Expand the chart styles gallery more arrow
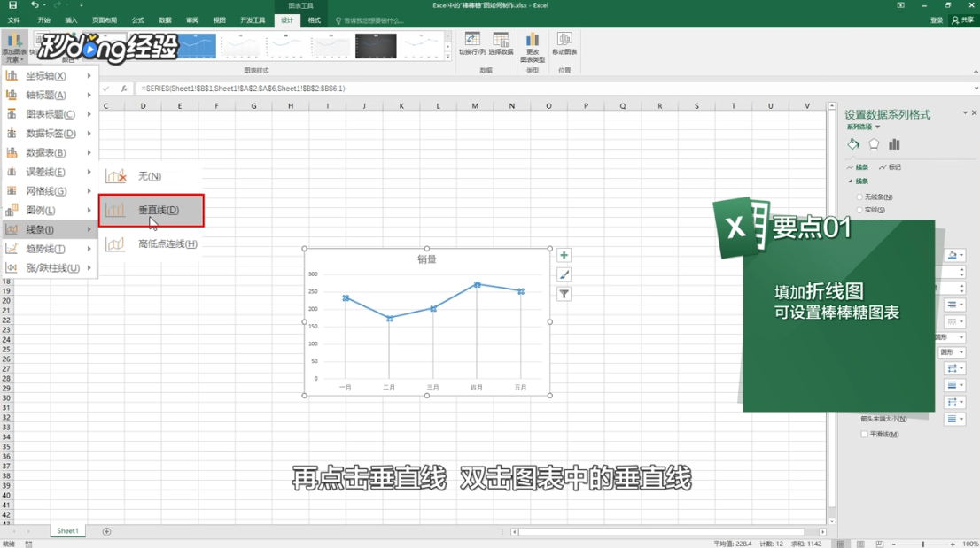 click(447, 57)
